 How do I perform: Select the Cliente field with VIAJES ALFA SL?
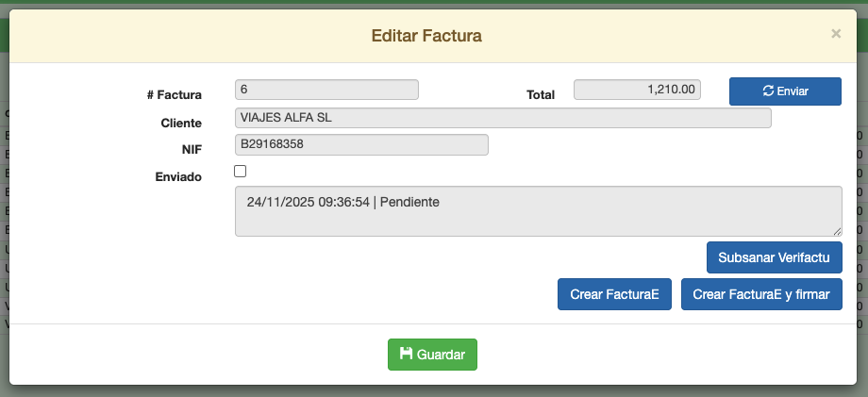pos(502,118)
